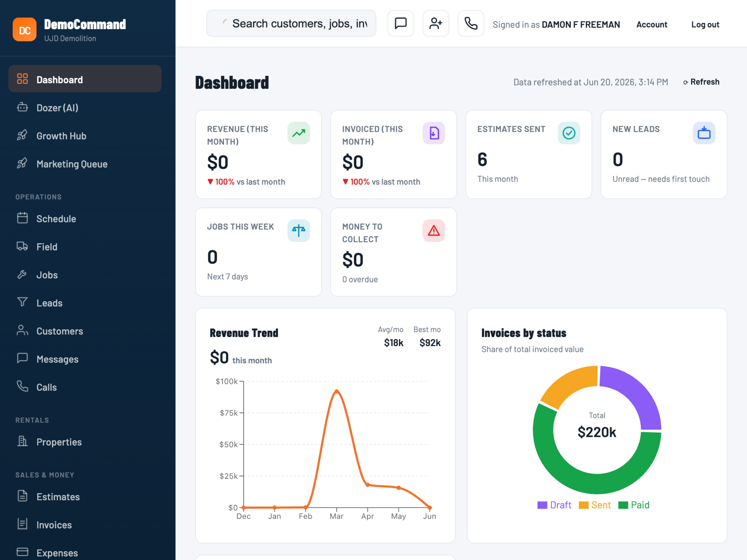
Task: Click the Growth Hub rocket icon
Action: (x=22, y=135)
